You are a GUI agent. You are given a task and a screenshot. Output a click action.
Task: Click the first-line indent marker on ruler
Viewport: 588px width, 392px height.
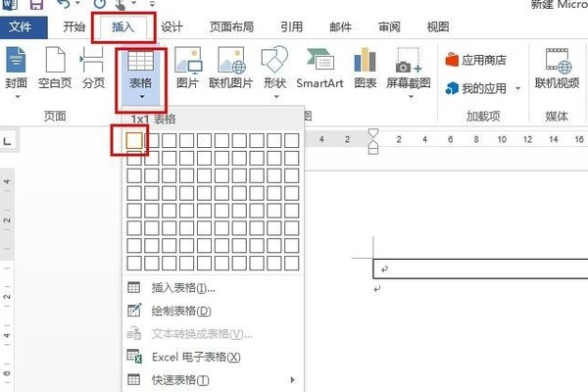(373, 133)
